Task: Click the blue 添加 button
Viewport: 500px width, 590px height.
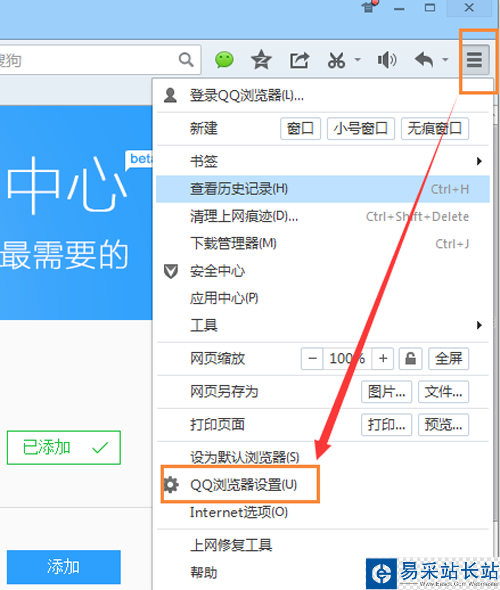Action: 64,567
